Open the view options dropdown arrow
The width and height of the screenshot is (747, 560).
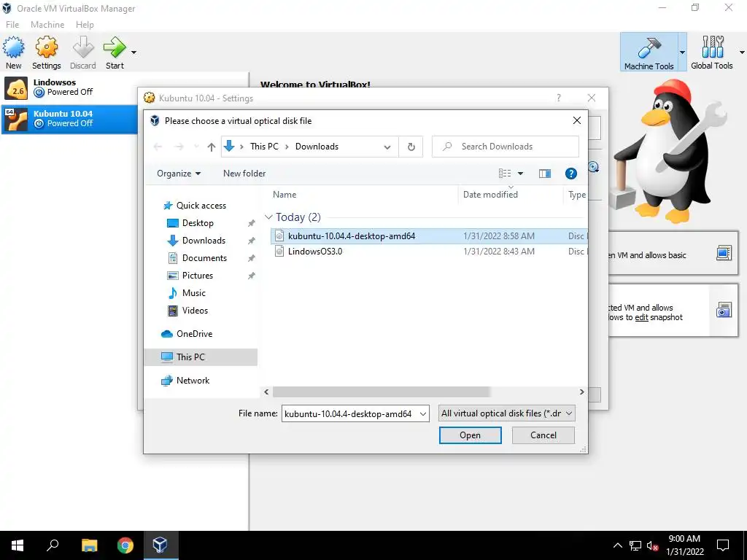tap(521, 174)
